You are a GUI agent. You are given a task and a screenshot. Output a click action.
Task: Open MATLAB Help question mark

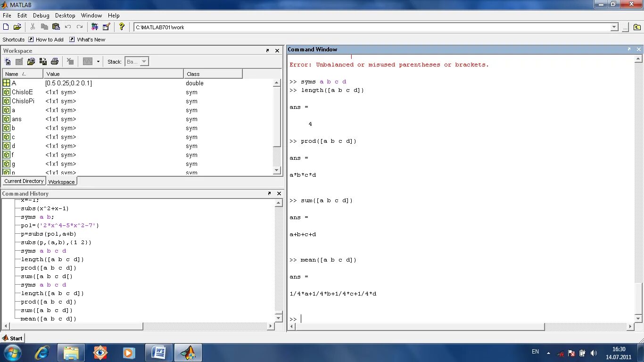[122, 27]
